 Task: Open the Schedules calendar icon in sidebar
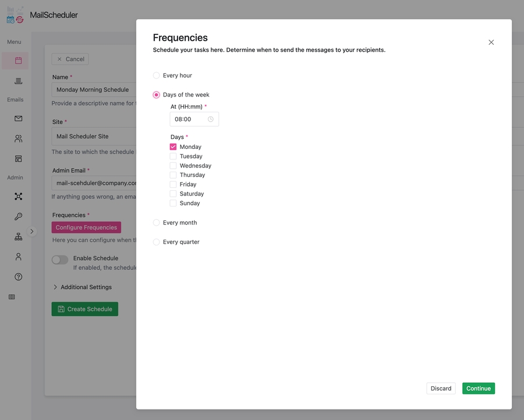click(x=17, y=60)
